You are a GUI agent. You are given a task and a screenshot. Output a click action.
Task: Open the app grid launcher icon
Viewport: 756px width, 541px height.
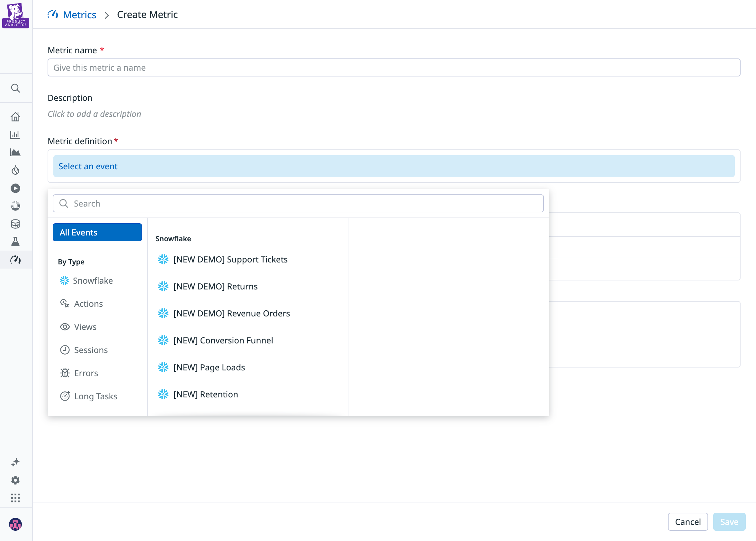coord(16,498)
